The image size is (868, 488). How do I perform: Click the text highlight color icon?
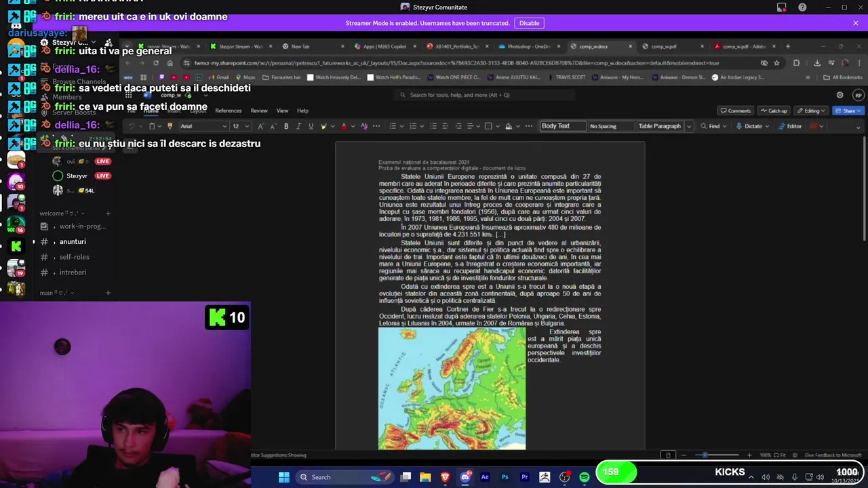click(x=323, y=126)
